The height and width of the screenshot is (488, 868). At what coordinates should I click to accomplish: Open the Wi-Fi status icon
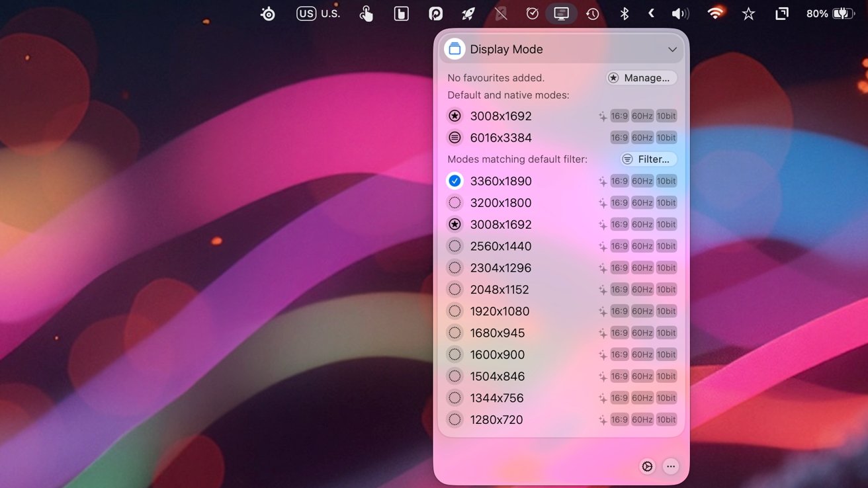tap(715, 13)
